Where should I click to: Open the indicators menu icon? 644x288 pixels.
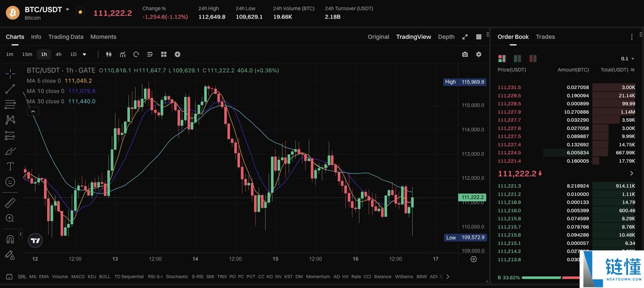(123, 54)
